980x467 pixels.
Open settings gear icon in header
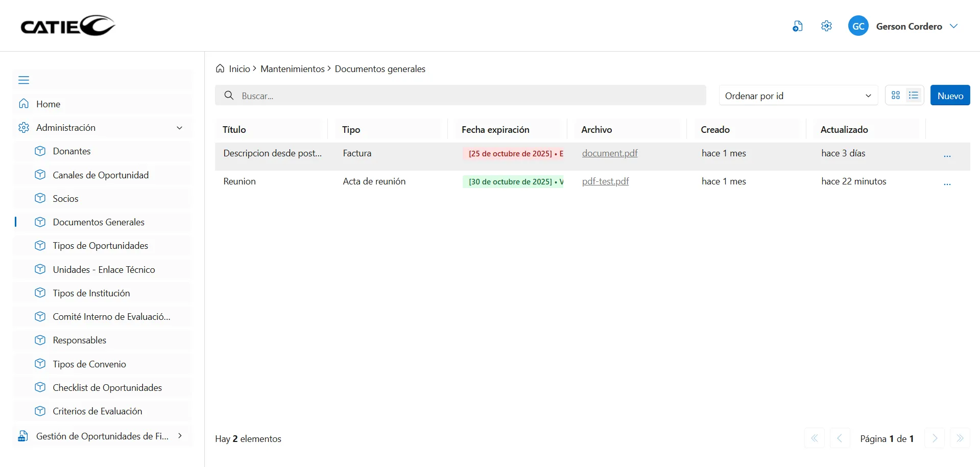point(826,26)
